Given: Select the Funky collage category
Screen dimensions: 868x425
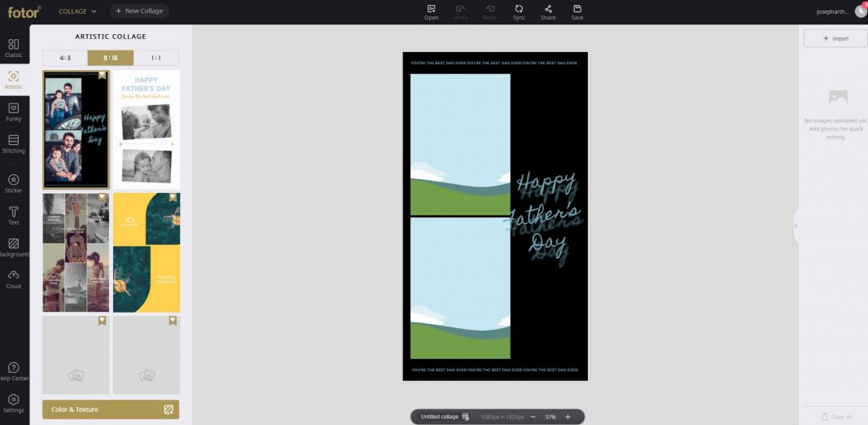Looking at the screenshot, I should 14,112.
